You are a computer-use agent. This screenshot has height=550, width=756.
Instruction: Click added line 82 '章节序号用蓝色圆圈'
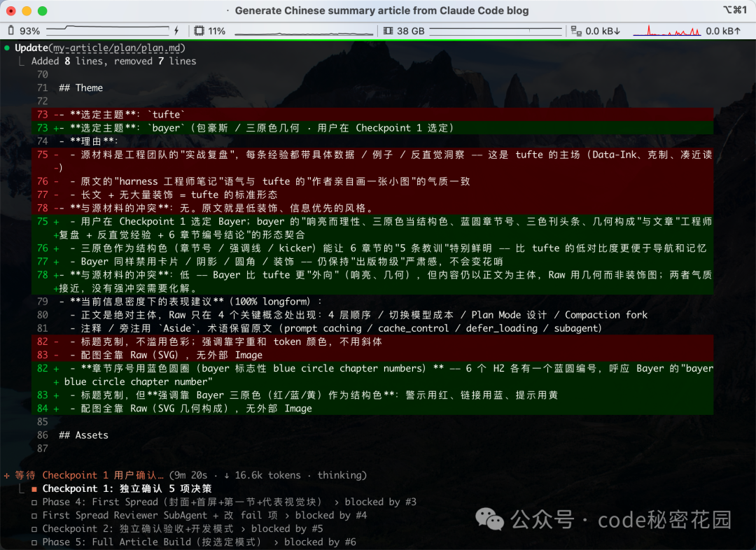(372, 375)
